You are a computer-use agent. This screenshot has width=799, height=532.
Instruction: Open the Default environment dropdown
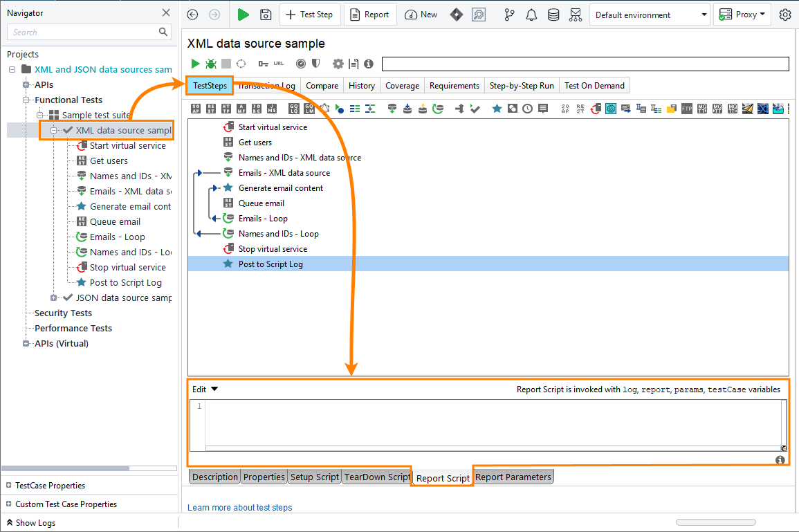point(650,15)
